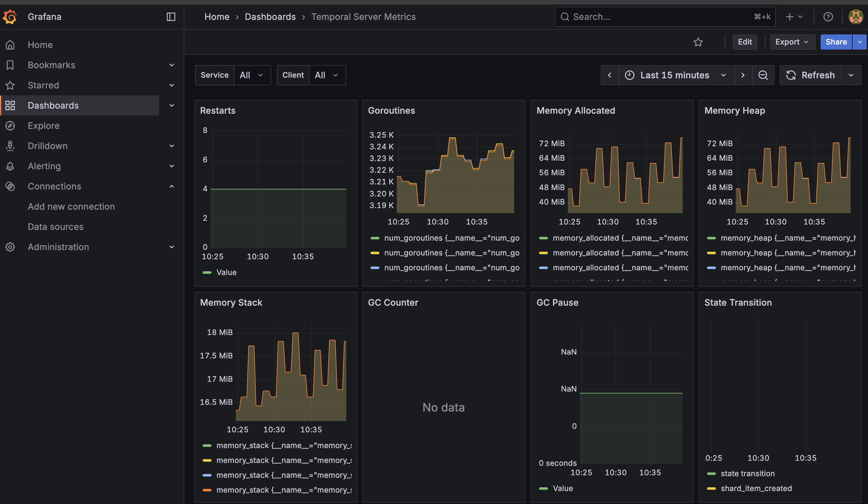This screenshot has height=504, width=868.
Task: Open the Service All dropdown
Action: (252, 75)
